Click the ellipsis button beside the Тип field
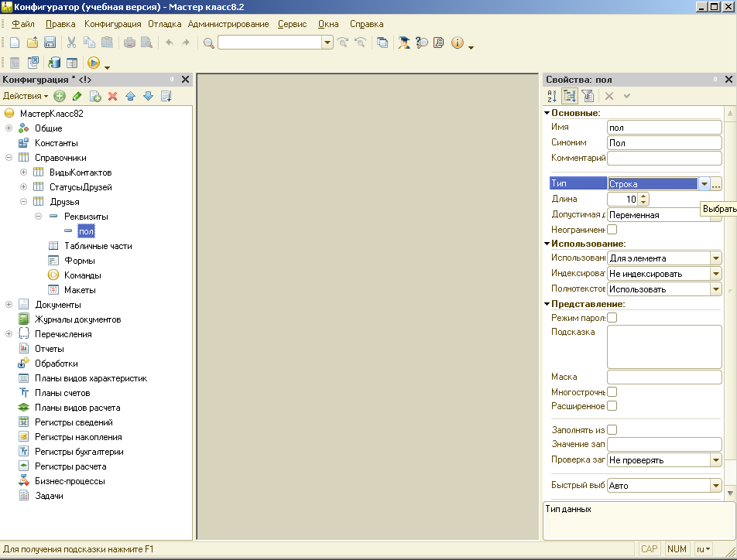The width and height of the screenshot is (737, 560). pyautogui.click(x=716, y=184)
